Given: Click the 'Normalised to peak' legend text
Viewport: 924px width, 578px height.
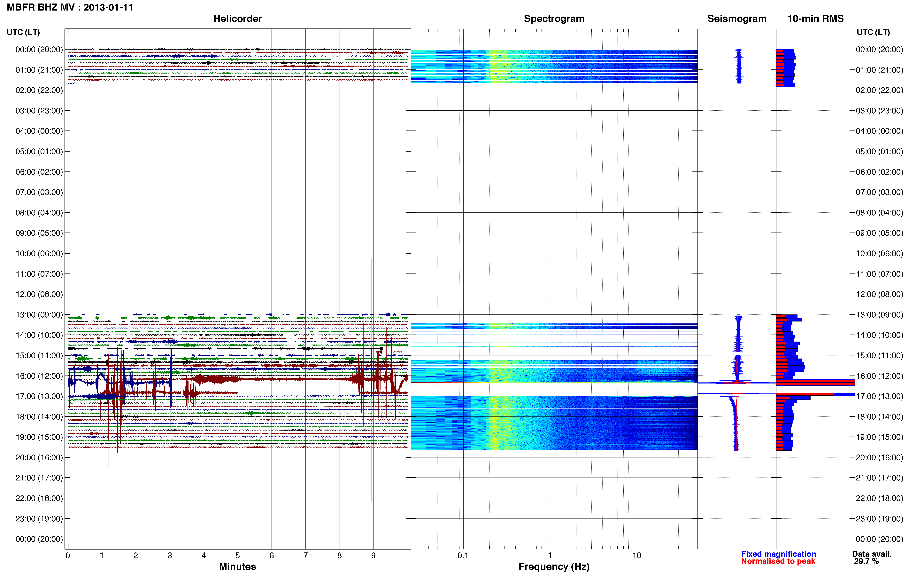Looking at the screenshot, I should [x=778, y=561].
